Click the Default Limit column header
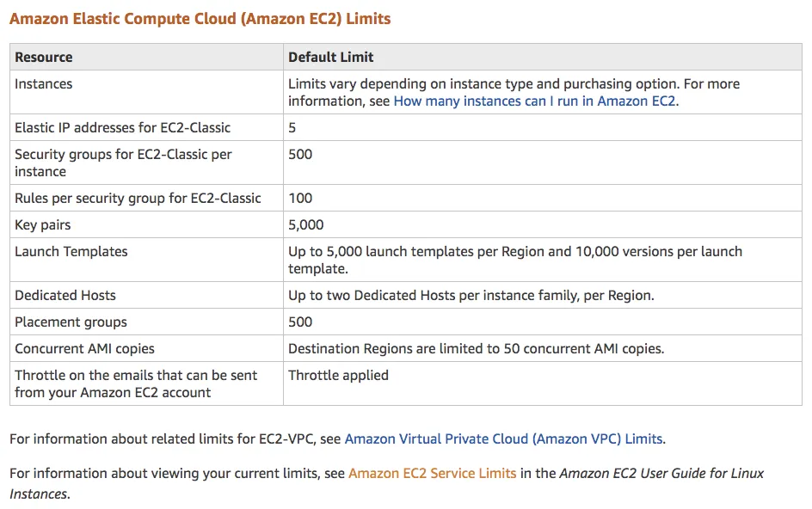 331,57
